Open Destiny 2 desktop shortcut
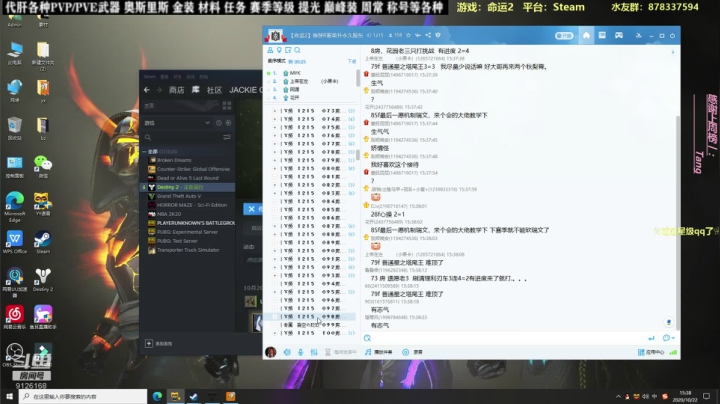The height and width of the screenshot is (404, 720). click(x=43, y=279)
